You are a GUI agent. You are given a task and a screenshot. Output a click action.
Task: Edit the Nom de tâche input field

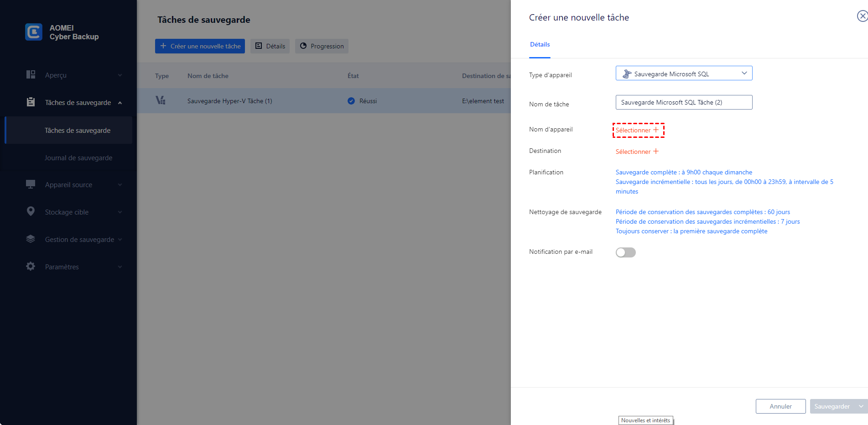pos(684,102)
